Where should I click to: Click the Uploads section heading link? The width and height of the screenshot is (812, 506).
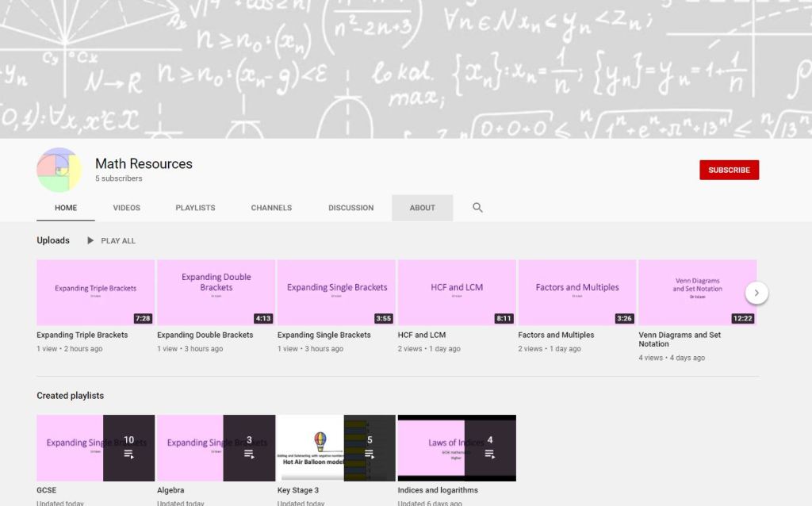tap(53, 240)
